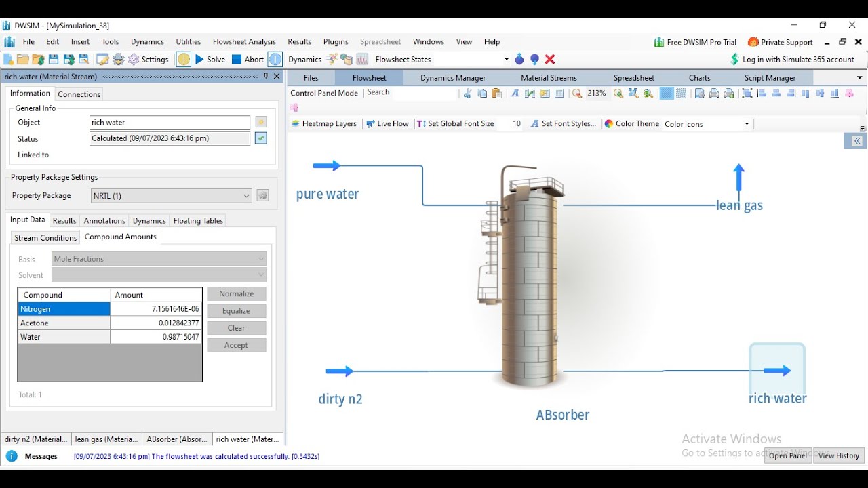Switch to the Stream Conditions tab
The width and height of the screenshot is (868, 488).
(45, 238)
